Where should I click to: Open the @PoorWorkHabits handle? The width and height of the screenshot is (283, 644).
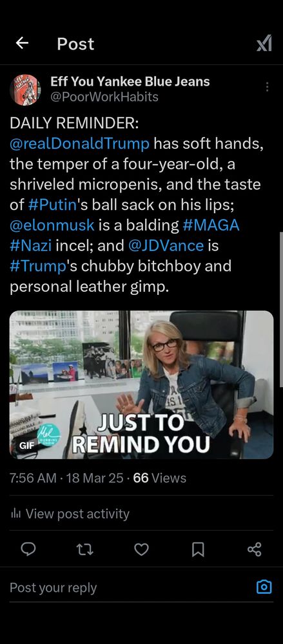[104, 97]
